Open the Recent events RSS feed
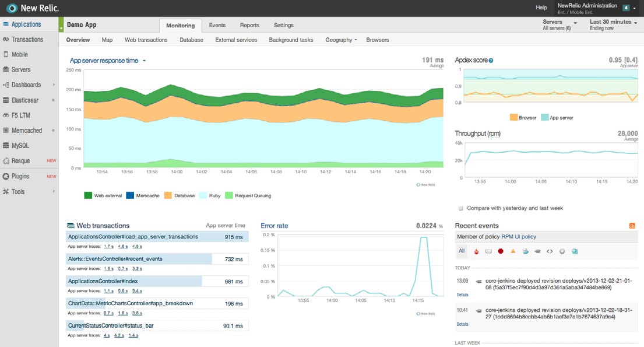The width and height of the screenshot is (644, 347). (x=632, y=226)
